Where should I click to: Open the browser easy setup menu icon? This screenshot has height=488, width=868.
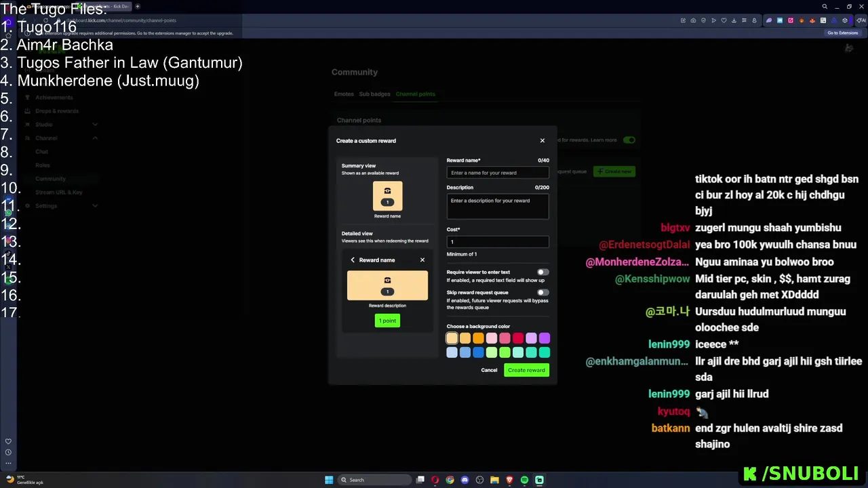tap(744, 20)
